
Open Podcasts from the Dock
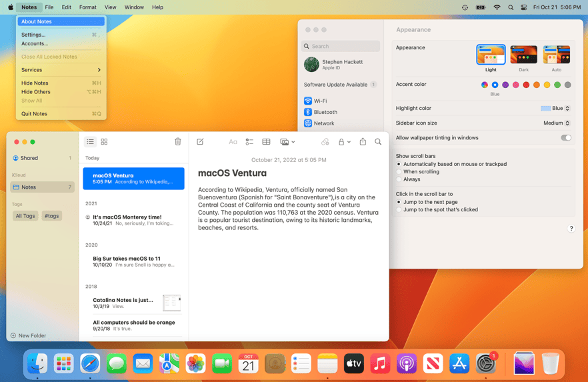pos(407,363)
